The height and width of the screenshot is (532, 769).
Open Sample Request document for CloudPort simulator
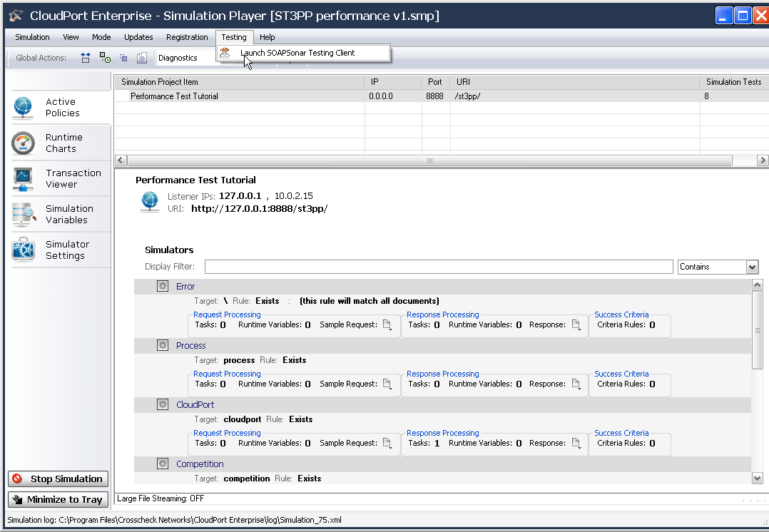[387, 444]
